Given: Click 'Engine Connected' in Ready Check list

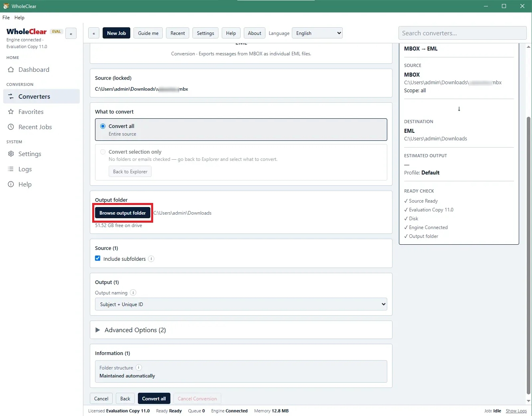Looking at the screenshot, I should point(428,227).
